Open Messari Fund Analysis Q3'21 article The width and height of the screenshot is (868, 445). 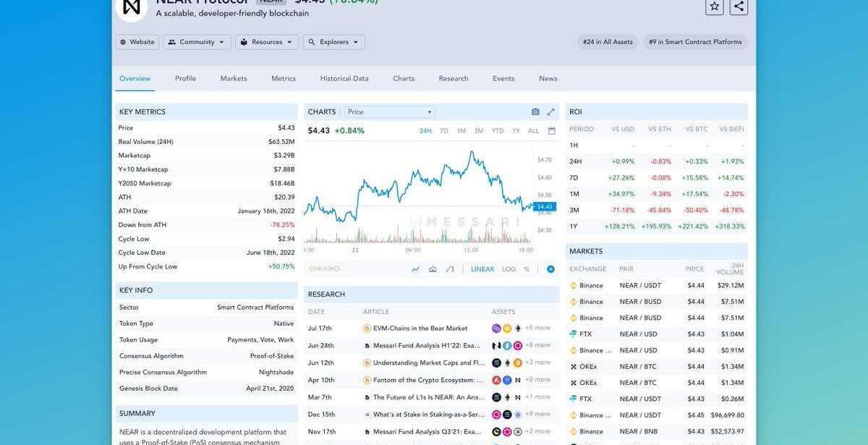point(427,432)
